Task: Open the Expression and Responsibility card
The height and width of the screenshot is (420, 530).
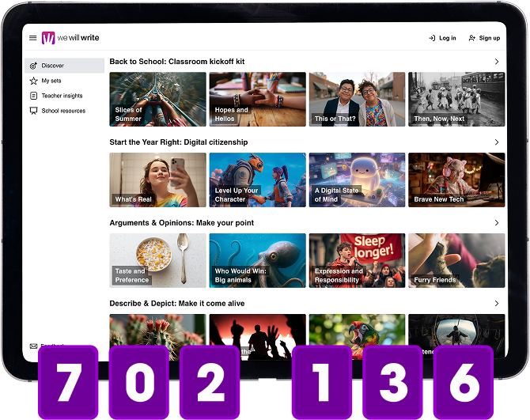Action: pyautogui.click(x=357, y=260)
